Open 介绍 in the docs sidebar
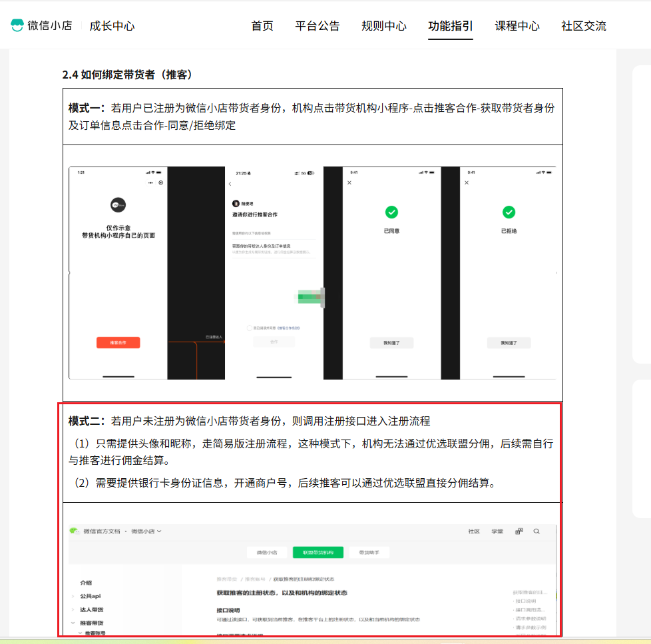The width and height of the screenshot is (651, 644). coord(86,583)
